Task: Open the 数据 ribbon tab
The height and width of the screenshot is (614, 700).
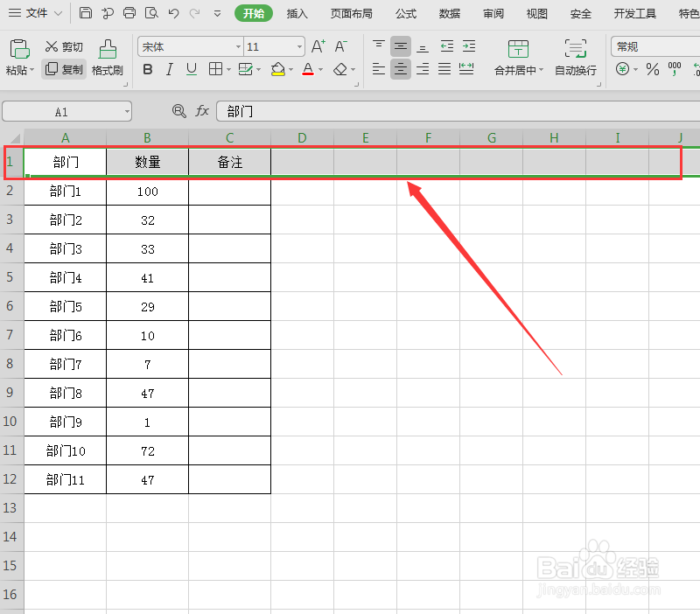Action: point(449,13)
